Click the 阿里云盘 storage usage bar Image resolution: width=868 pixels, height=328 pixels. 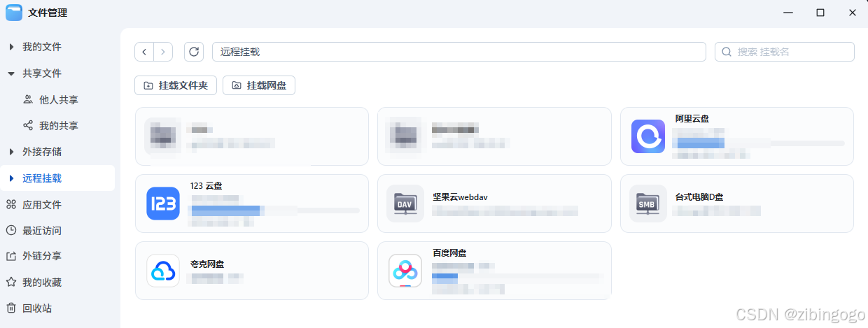[758, 143]
